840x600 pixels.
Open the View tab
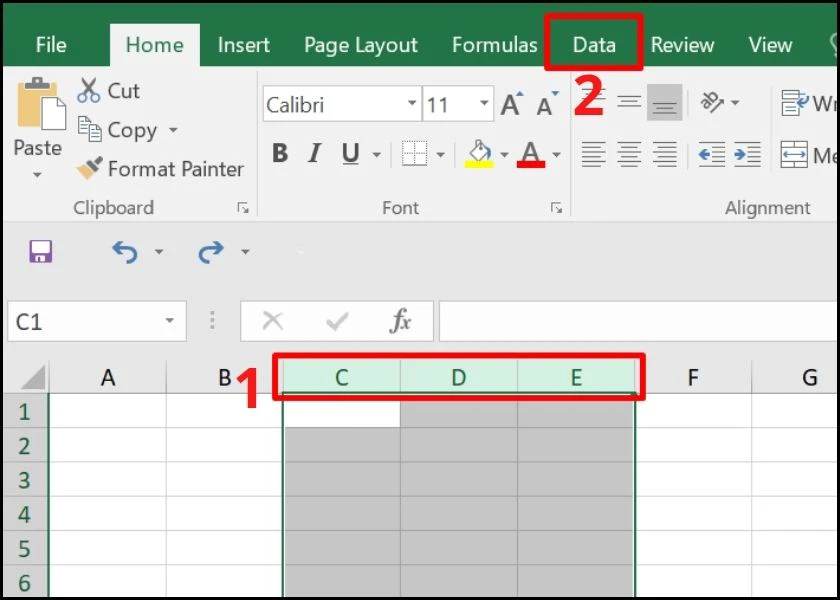[770, 45]
